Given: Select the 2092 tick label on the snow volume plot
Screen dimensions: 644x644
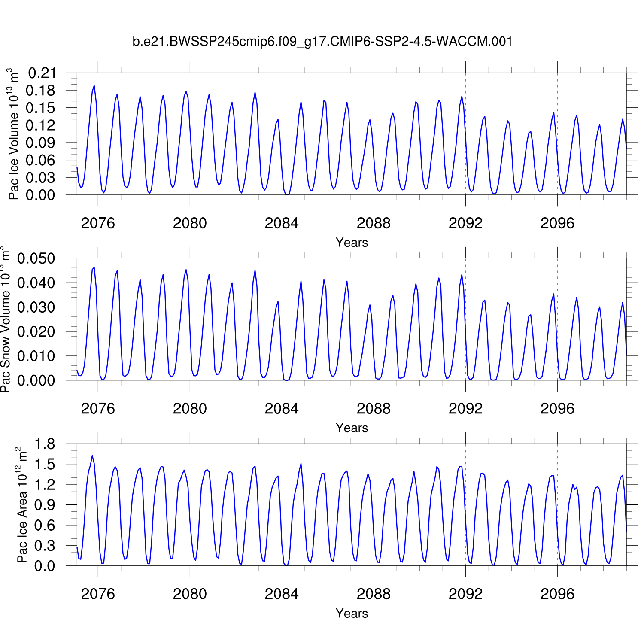Looking at the screenshot, I should (x=465, y=409).
